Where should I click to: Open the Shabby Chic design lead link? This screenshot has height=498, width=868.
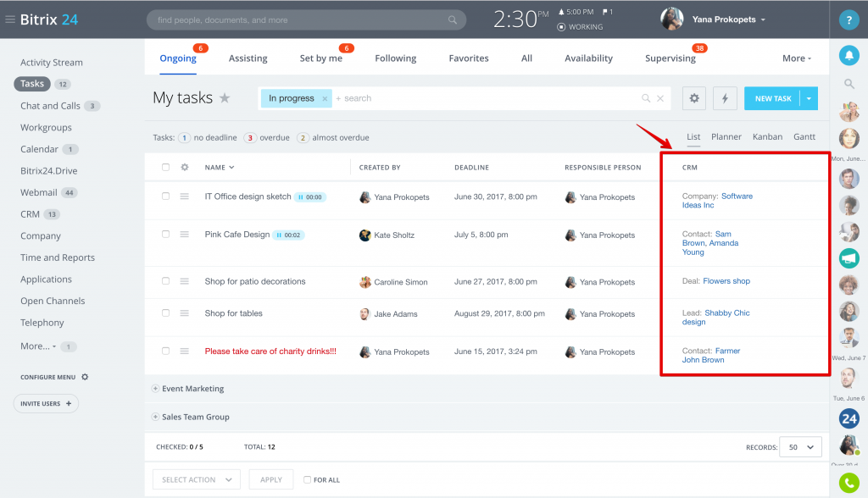(716, 317)
